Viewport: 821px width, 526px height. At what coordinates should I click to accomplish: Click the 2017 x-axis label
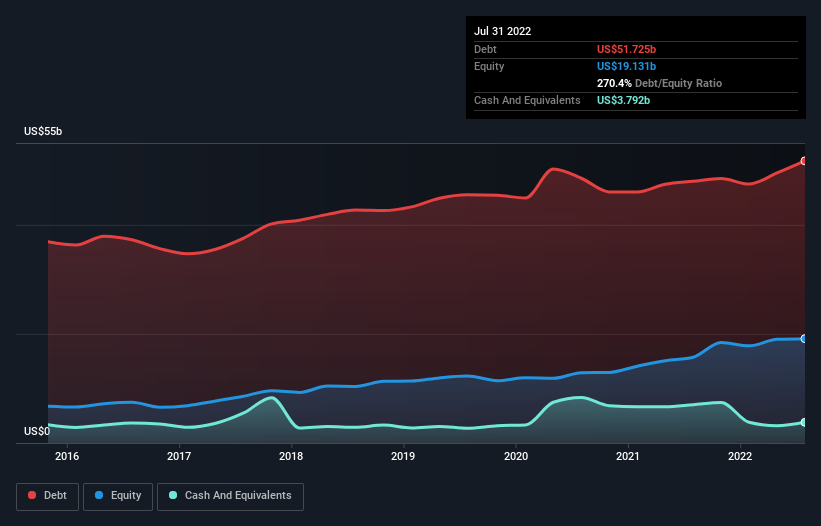tap(179, 456)
